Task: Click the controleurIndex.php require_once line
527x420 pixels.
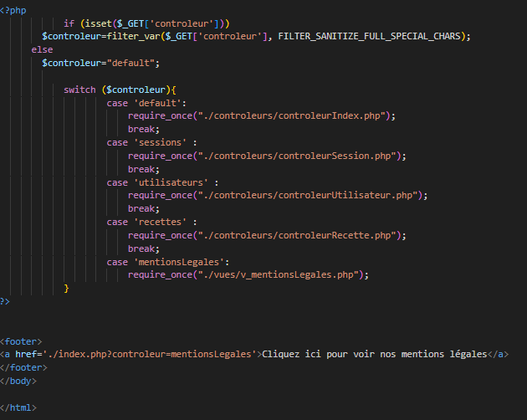Action: coord(262,116)
